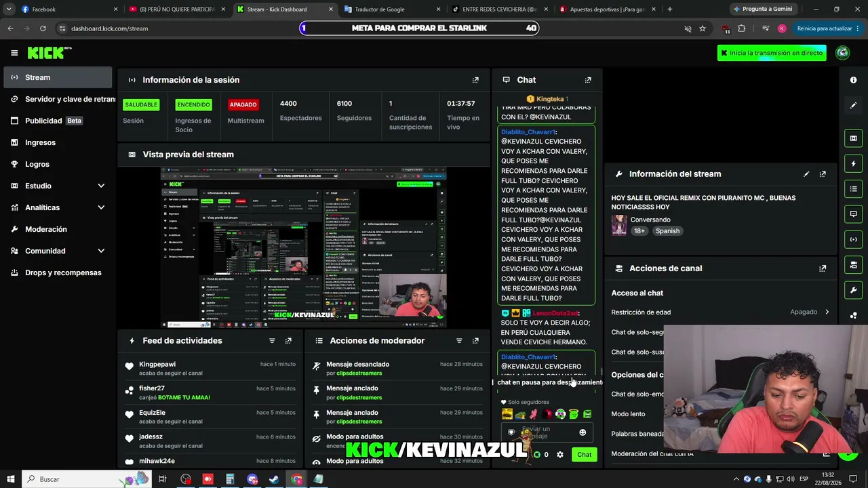The image size is (868, 488).
Task: Pop out the Acciones de moderador panel
Action: tap(475, 341)
